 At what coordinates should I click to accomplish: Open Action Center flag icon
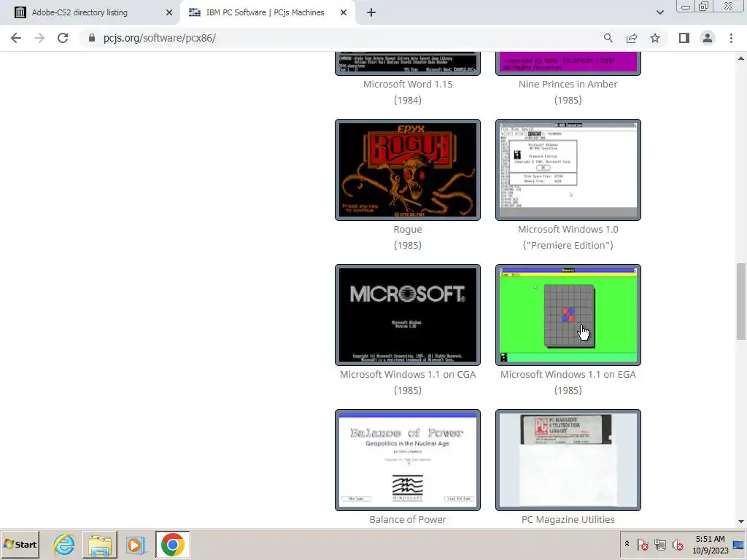point(642,544)
